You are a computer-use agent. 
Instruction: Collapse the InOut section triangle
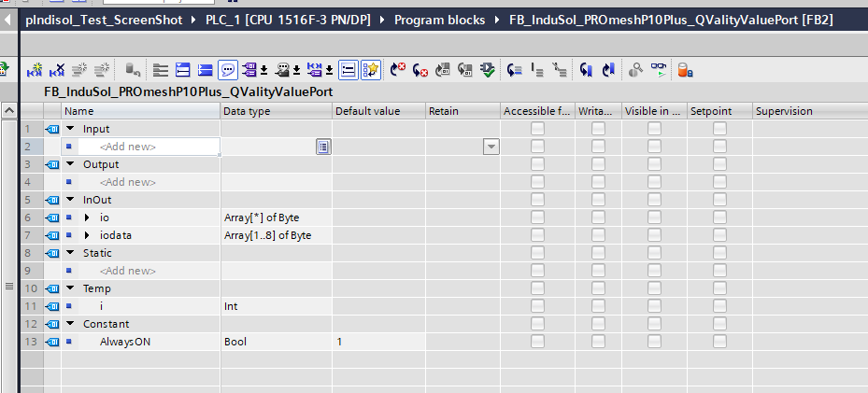pyautogui.click(x=70, y=200)
